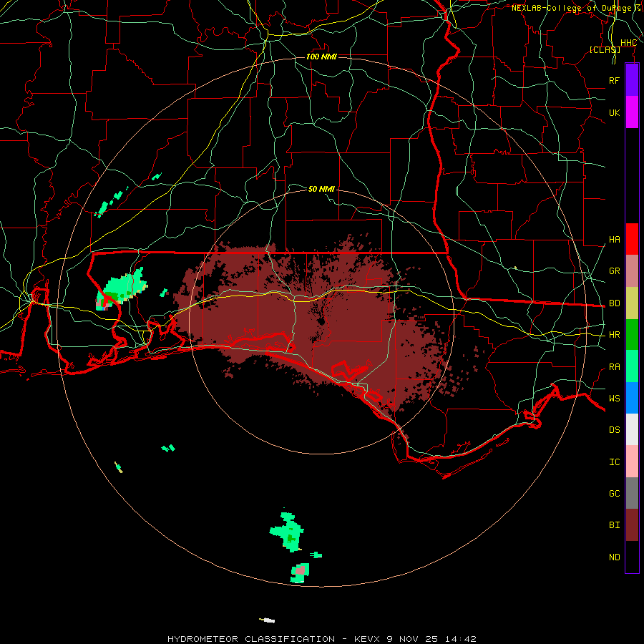The image size is (644, 644).
Task: Click the 14:42 timestamp in the footer
Action: (462, 639)
